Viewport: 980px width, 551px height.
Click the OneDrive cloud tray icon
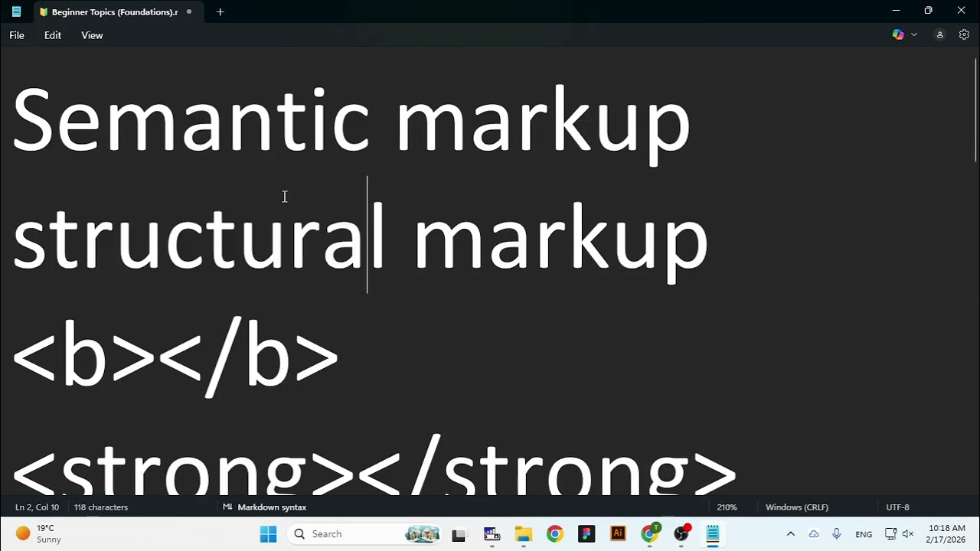814,534
